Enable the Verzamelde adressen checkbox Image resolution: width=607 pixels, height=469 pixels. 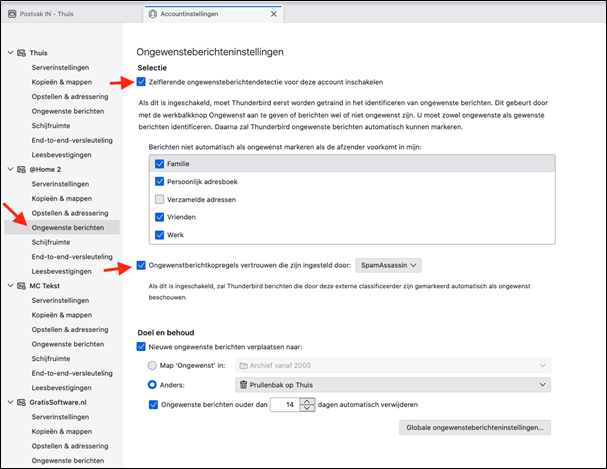click(x=160, y=199)
